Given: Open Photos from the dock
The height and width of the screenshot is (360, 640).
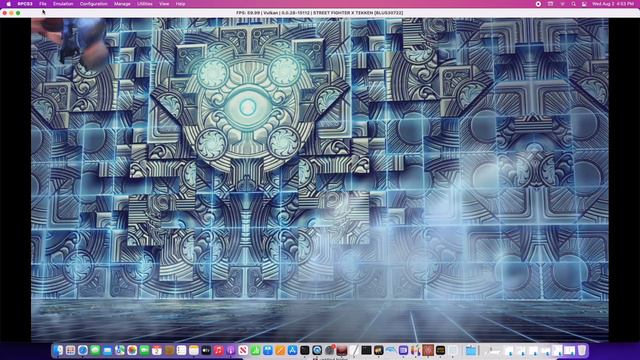Looking at the screenshot, I should coord(132,350).
